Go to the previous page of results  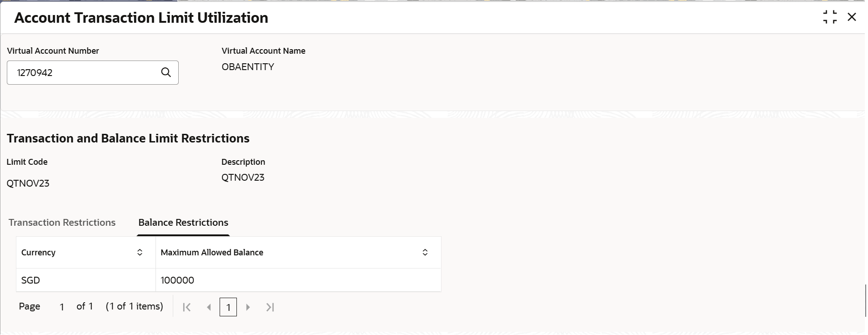(209, 307)
